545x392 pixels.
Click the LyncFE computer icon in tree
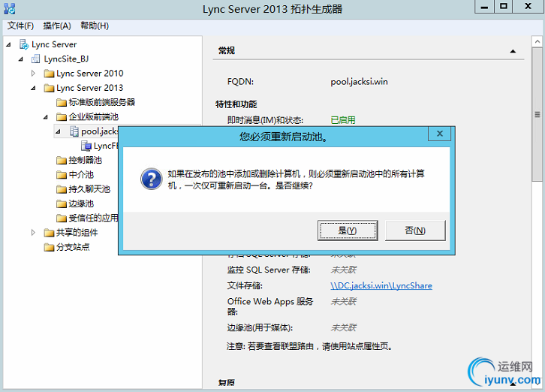pos(86,146)
